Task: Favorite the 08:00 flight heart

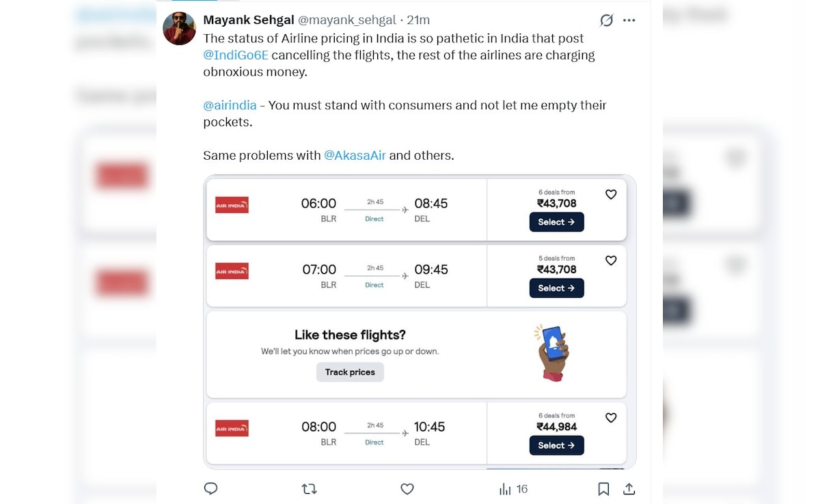Action: (611, 418)
